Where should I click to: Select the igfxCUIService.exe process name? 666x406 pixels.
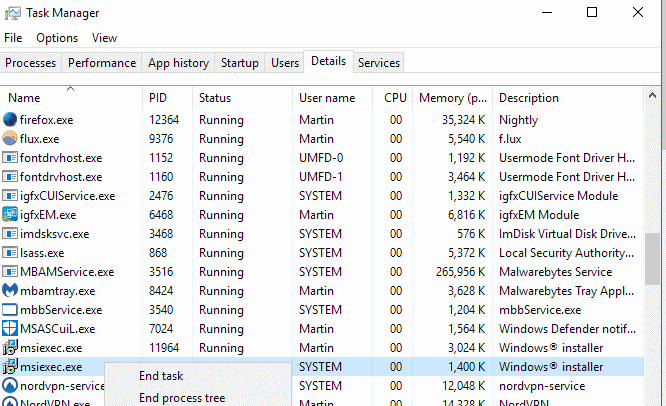point(68,196)
